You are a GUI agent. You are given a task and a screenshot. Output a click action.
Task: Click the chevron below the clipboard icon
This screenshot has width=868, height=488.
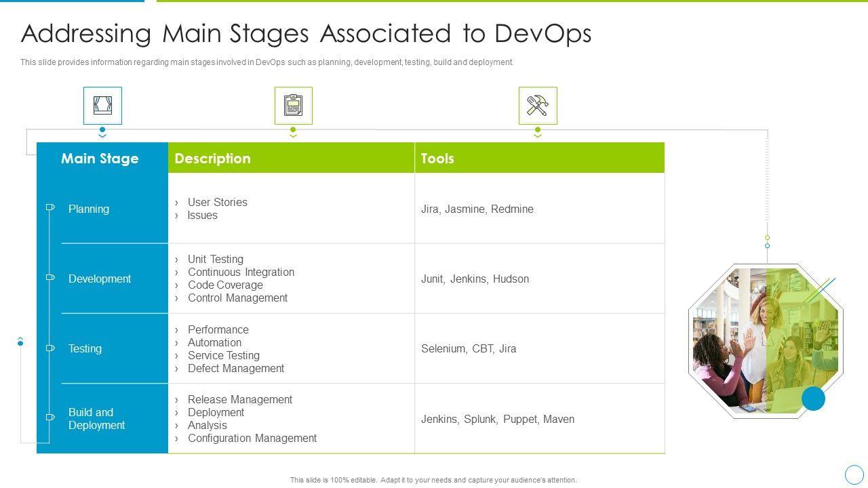pyautogui.click(x=293, y=136)
